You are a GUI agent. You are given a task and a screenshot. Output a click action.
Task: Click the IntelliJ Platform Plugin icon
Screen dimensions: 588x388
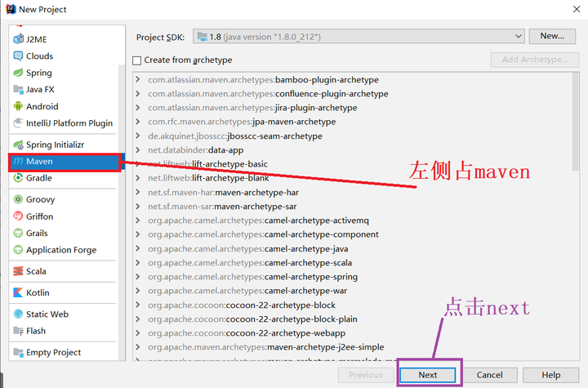tap(18, 123)
